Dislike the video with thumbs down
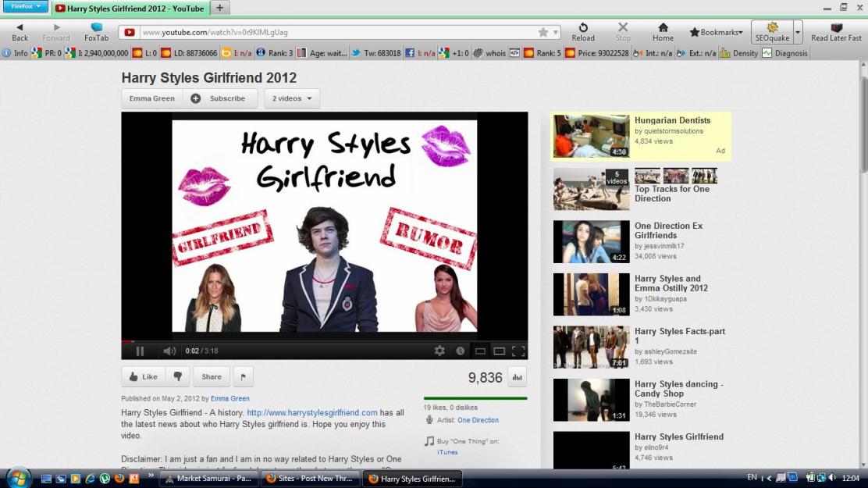The image size is (868, 488). coord(178,376)
